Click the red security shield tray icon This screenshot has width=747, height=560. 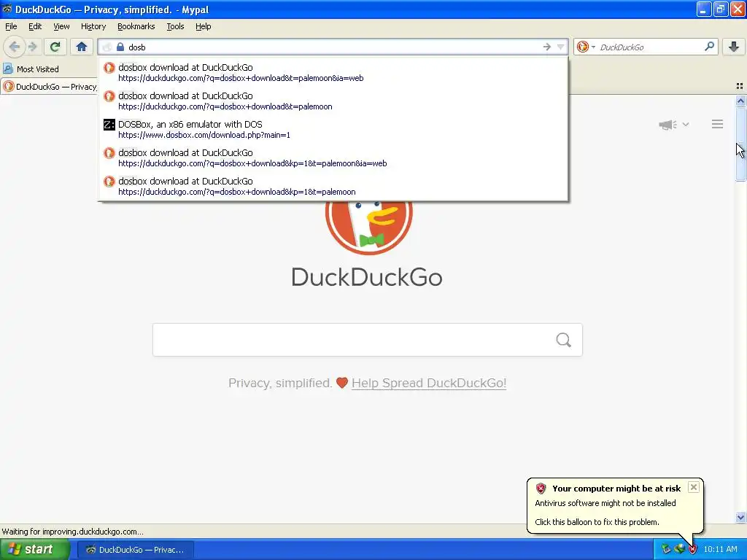point(693,549)
